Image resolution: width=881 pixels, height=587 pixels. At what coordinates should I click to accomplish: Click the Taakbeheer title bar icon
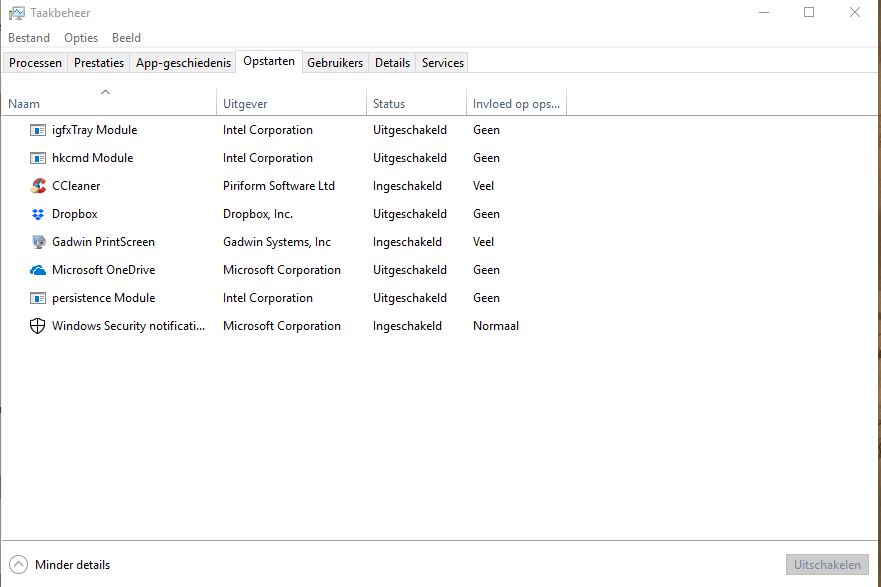pos(17,13)
